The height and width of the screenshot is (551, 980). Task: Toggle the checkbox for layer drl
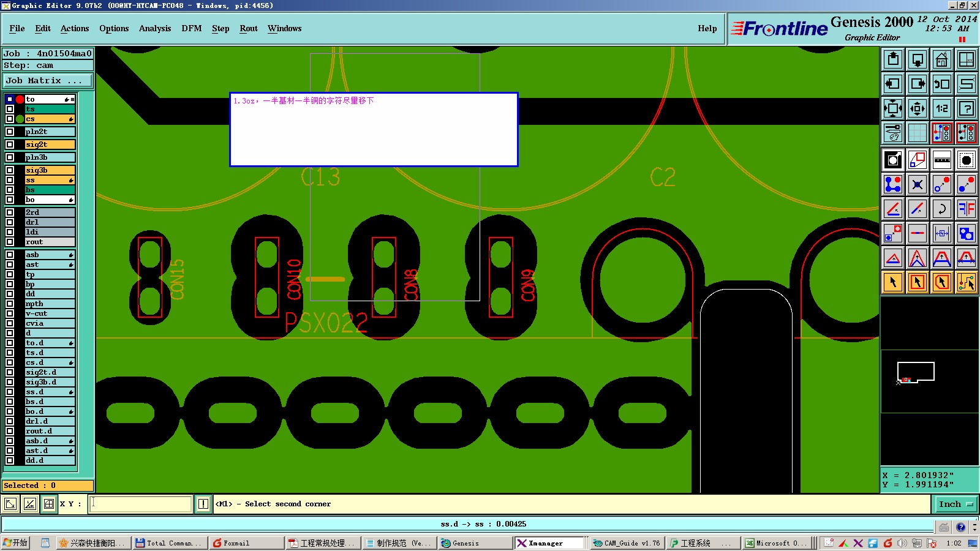click(10, 222)
